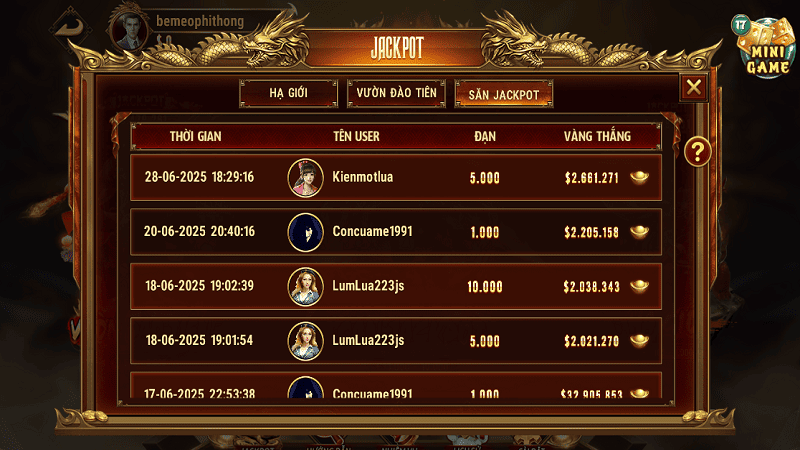Close the Jackpot dialog with X
800x450 pixels.
point(693,87)
